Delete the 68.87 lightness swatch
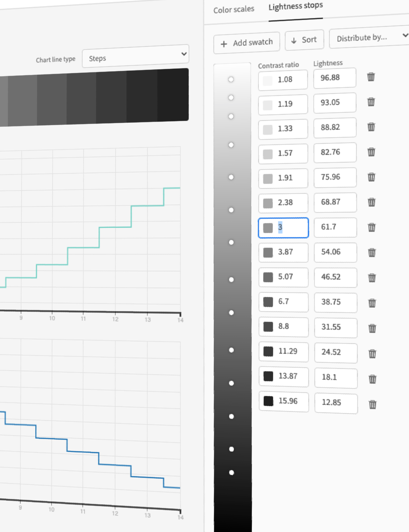The width and height of the screenshot is (409, 532). coord(371,202)
